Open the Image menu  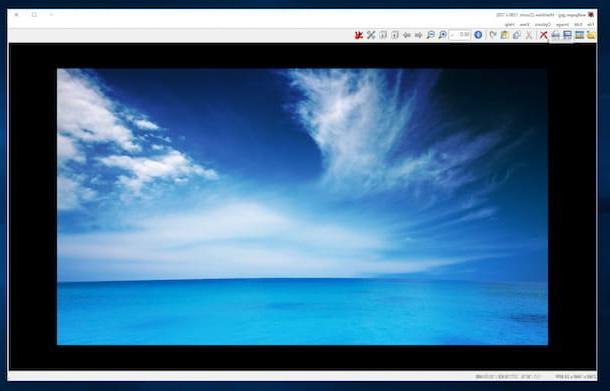click(563, 25)
